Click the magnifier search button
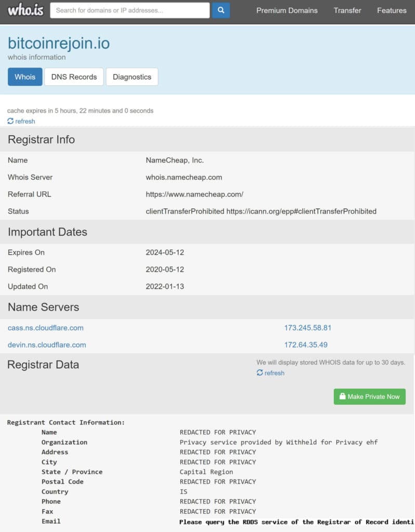Image resolution: width=415 pixels, height=532 pixels. [x=221, y=10]
